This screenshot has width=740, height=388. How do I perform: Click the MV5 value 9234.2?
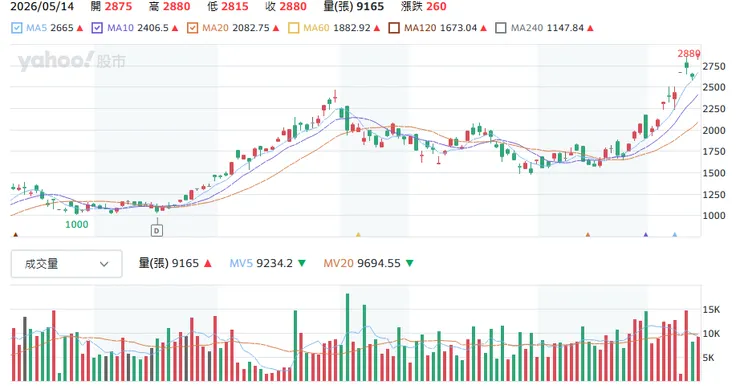pyautogui.click(x=274, y=263)
